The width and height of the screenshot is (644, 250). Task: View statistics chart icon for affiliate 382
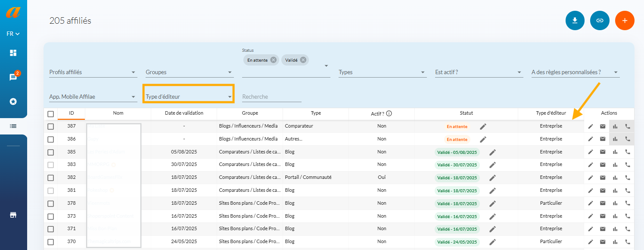pos(615,178)
